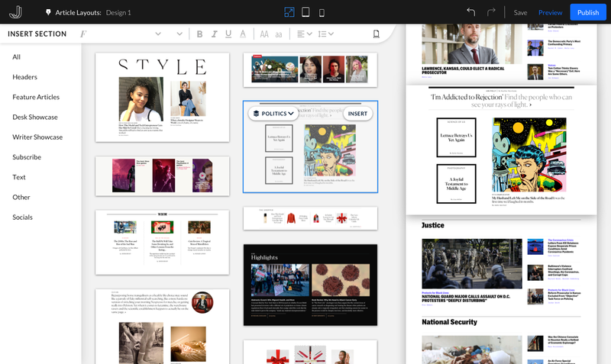Viewport: 611px width, 364px height.
Task: Switch to desktop fullscreen view icon
Action: coord(289,12)
